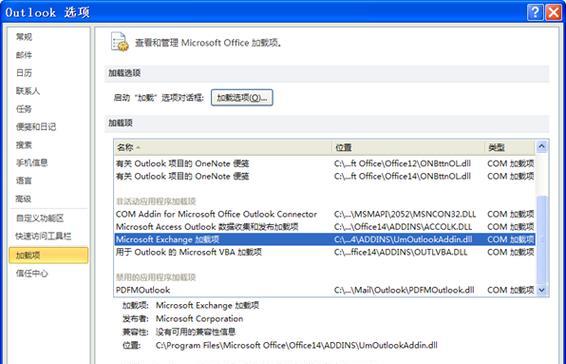The image size is (566, 364).
Task: Select COM Addin for Microsoft Office Outlook Connector
Action: click(x=325, y=214)
